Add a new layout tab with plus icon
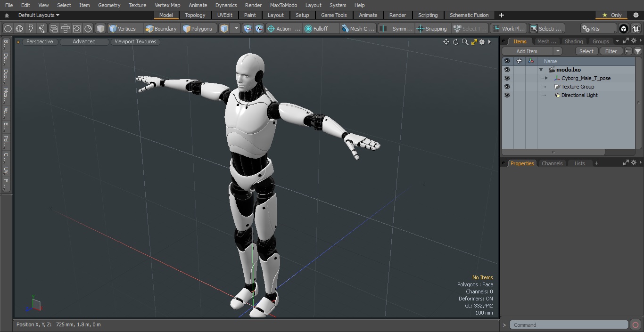Viewport: 644px width, 332px height. (501, 15)
